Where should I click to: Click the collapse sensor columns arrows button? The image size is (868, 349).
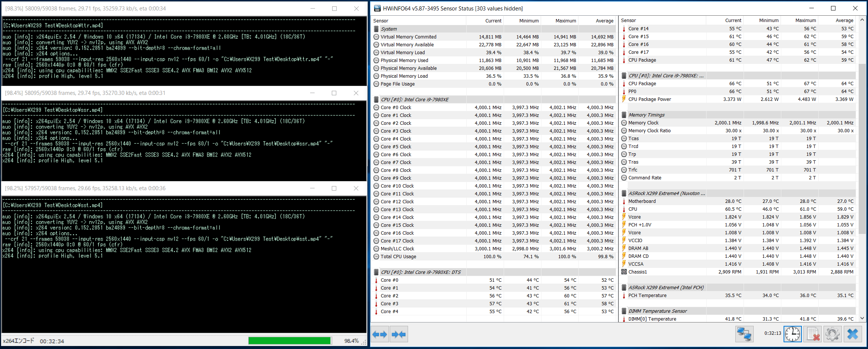click(x=399, y=334)
